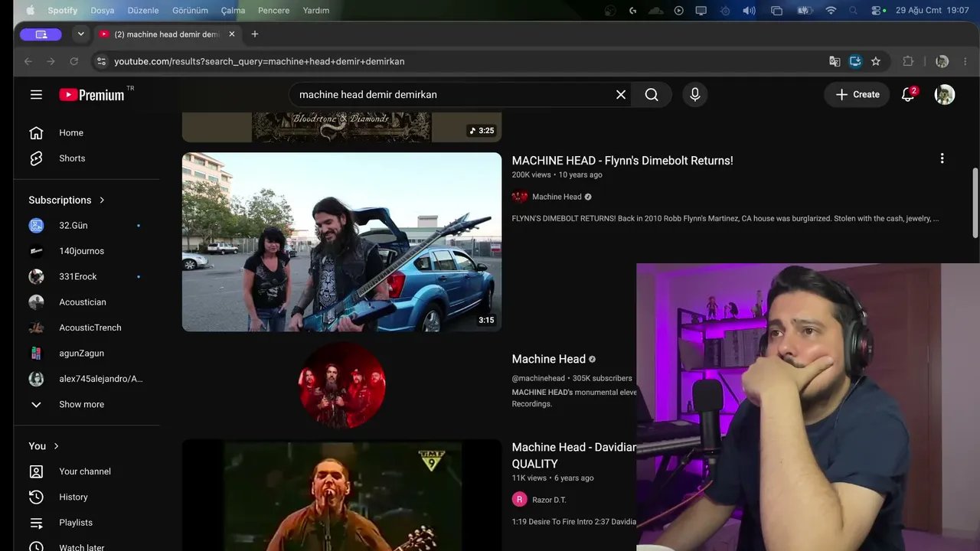Screen dimensions: 980x551
Task: Translate this page using the translate icon
Action: point(835,61)
